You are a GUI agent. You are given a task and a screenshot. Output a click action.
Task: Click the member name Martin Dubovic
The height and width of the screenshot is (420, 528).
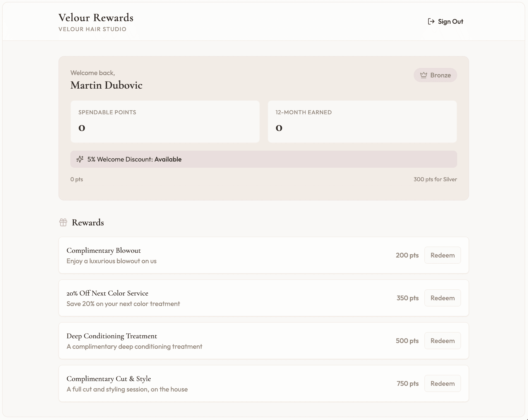pos(106,85)
